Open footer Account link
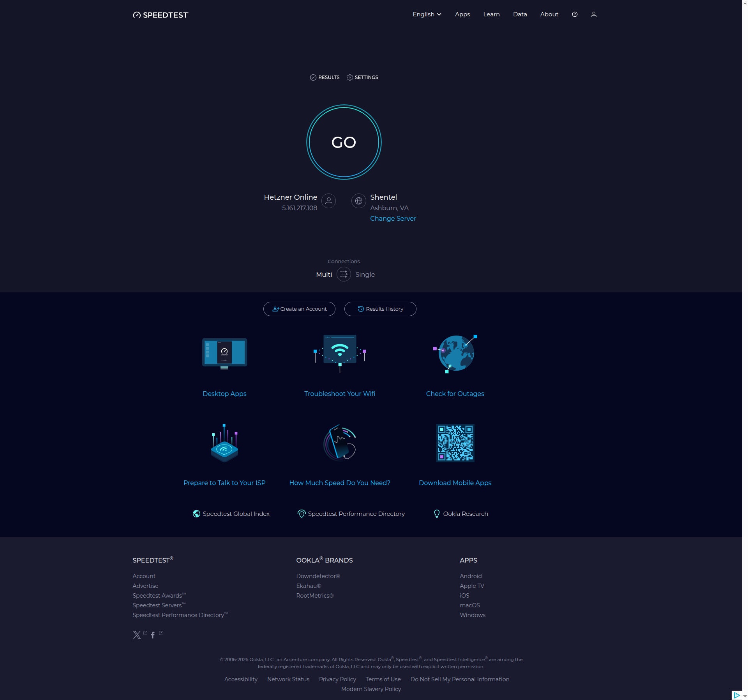Viewport: 748px width, 700px height. click(x=144, y=576)
